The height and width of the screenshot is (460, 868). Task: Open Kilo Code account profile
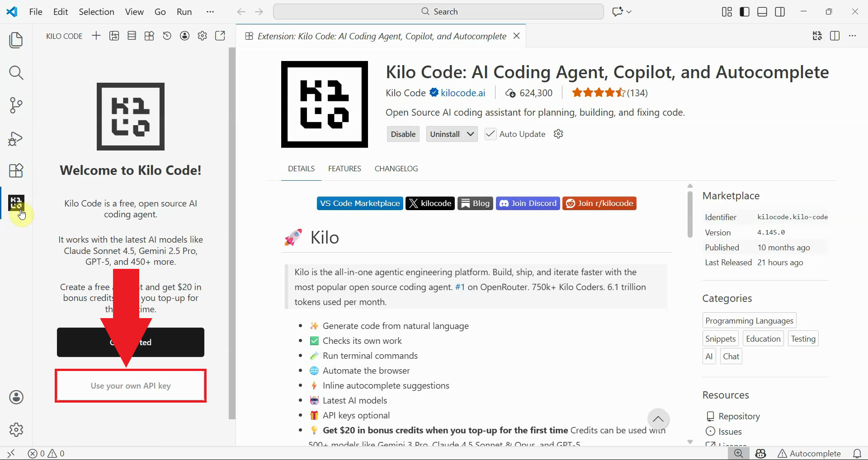(184, 36)
